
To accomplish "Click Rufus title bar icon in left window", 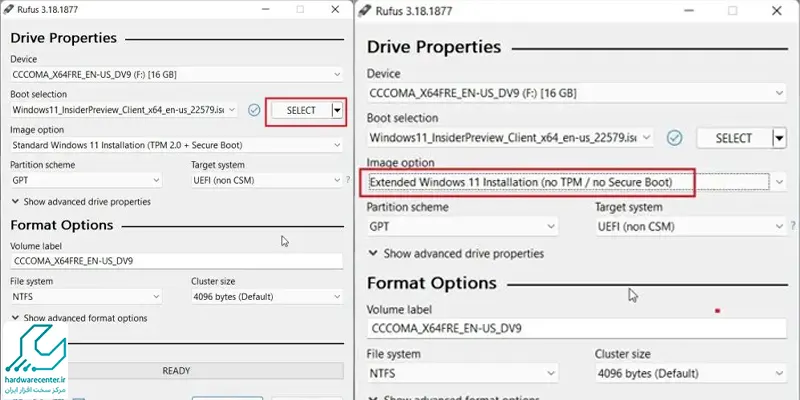I will click(x=9, y=9).
